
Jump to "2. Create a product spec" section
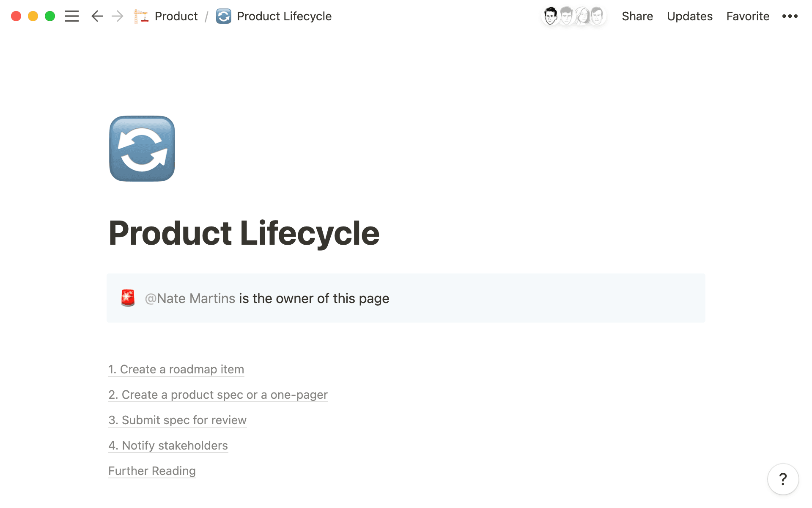[x=218, y=395]
